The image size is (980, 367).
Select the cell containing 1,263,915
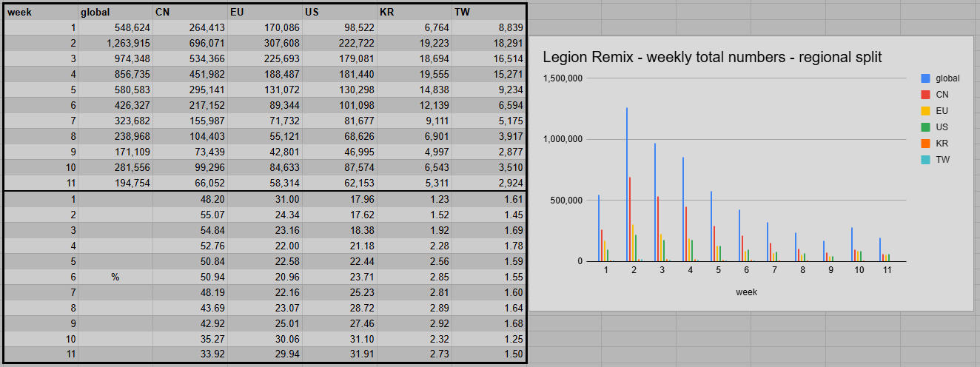[x=115, y=44]
